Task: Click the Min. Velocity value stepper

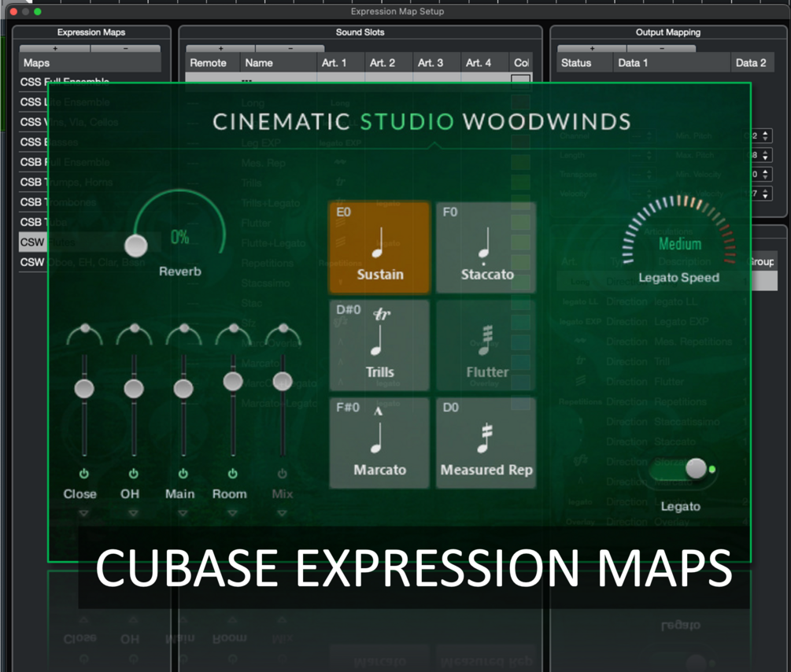Action: click(x=765, y=174)
